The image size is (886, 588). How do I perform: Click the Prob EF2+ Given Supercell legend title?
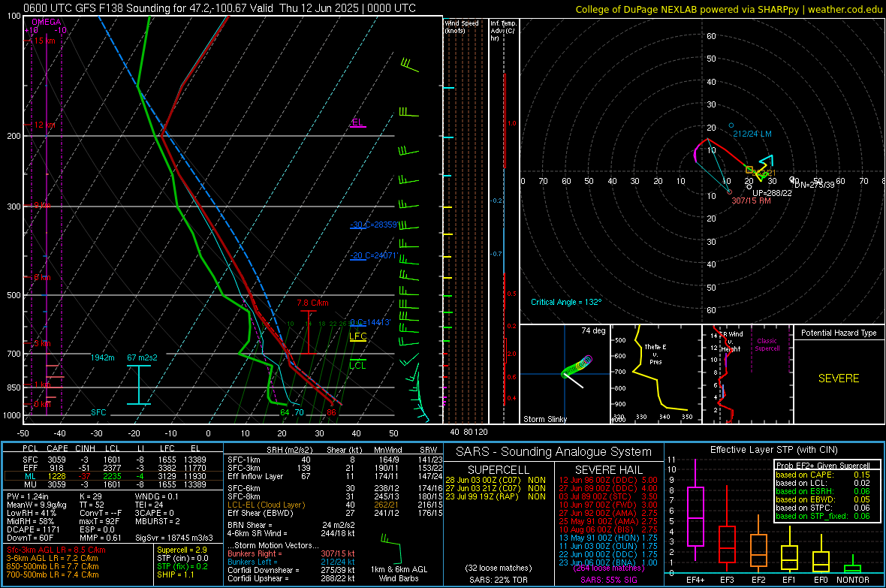point(823,466)
